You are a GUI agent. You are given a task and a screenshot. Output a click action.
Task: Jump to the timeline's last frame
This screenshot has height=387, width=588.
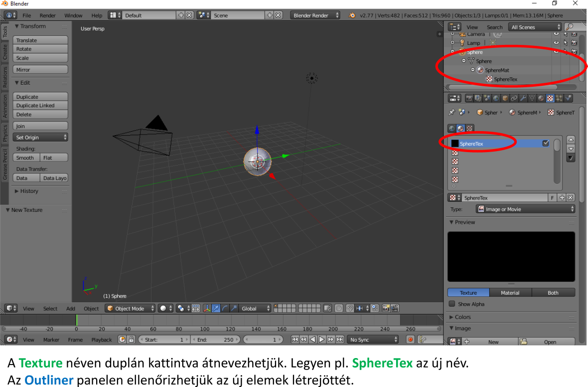(x=340, y=339)
